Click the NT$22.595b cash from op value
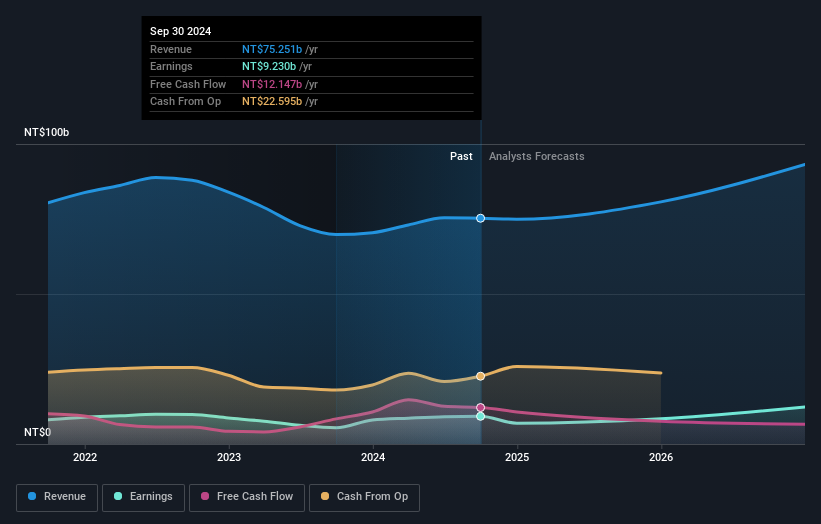 [272, 102]
